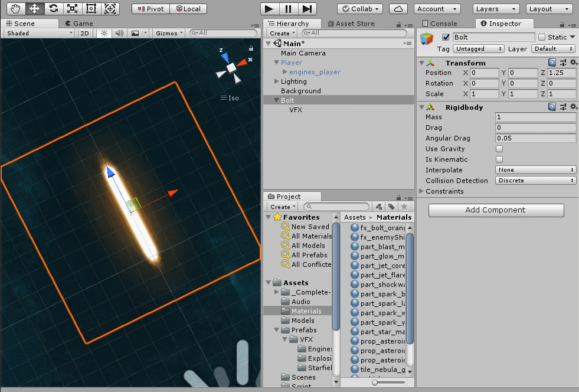
Task: Open the Layout dropdown
Action: click(x=549, y=9)
